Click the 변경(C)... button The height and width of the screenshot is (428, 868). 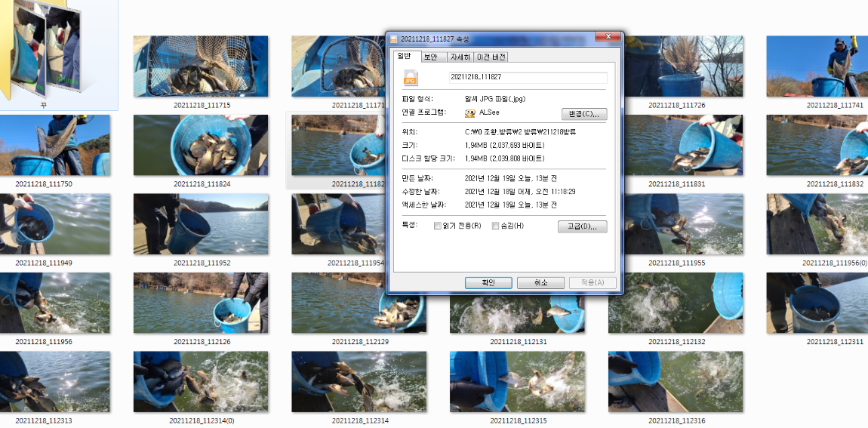click(x=584, y=114)
